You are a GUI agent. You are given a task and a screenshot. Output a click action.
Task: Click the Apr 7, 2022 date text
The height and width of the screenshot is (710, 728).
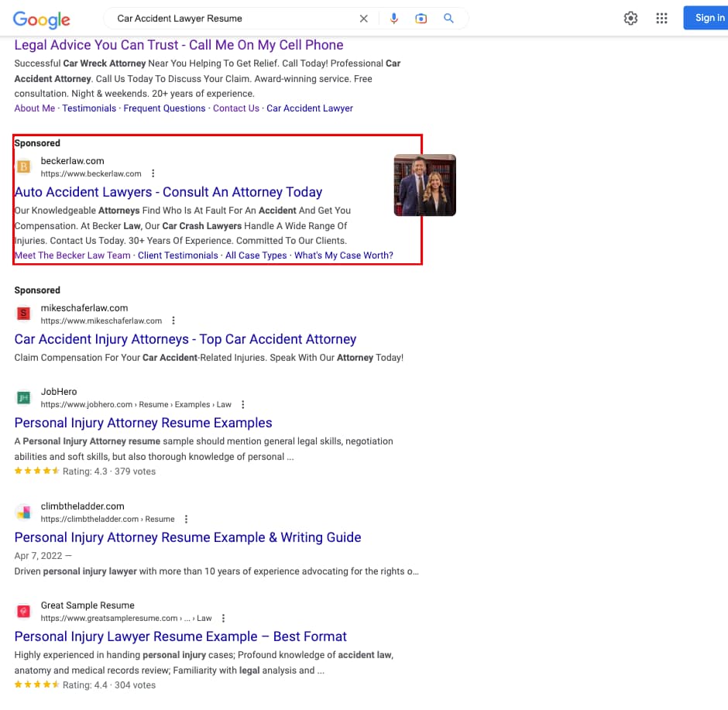click(x=38, y=556)
